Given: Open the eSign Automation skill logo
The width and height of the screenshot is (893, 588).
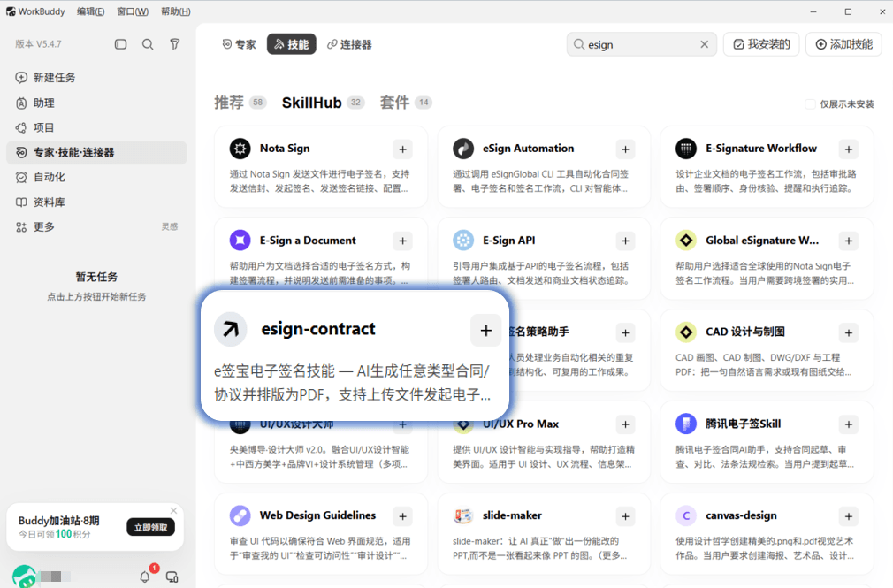Looking at the screenshot, I should coord(463,149).
